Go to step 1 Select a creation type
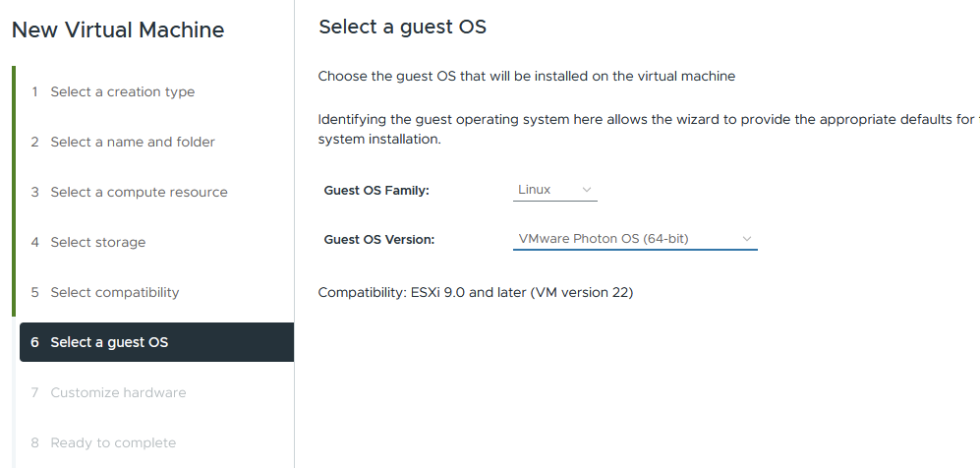The height and width of the screenshot is (468, 980). [123, 91]
